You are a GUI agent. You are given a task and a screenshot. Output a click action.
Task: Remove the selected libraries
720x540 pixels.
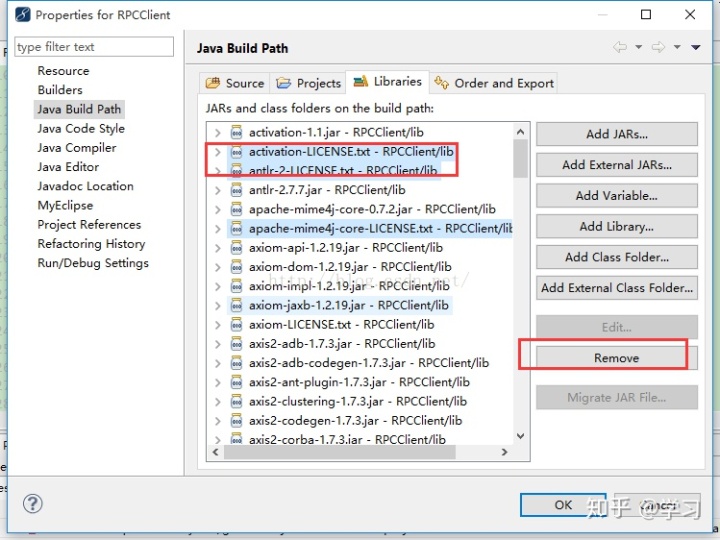pyautogui.click(x=617, y=358)
